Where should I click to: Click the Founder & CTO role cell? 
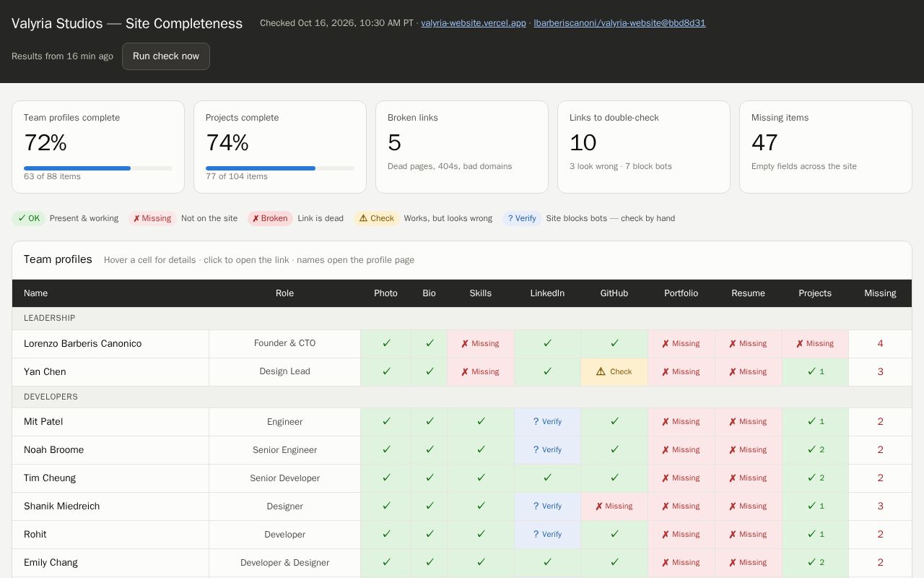[284, 344]
